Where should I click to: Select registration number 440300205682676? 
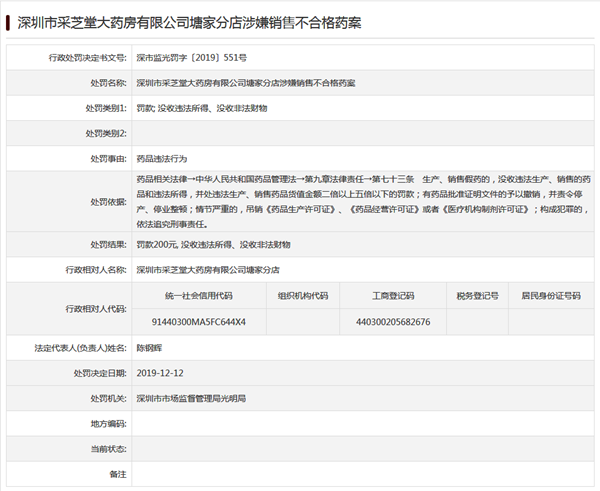click(393, 322)
